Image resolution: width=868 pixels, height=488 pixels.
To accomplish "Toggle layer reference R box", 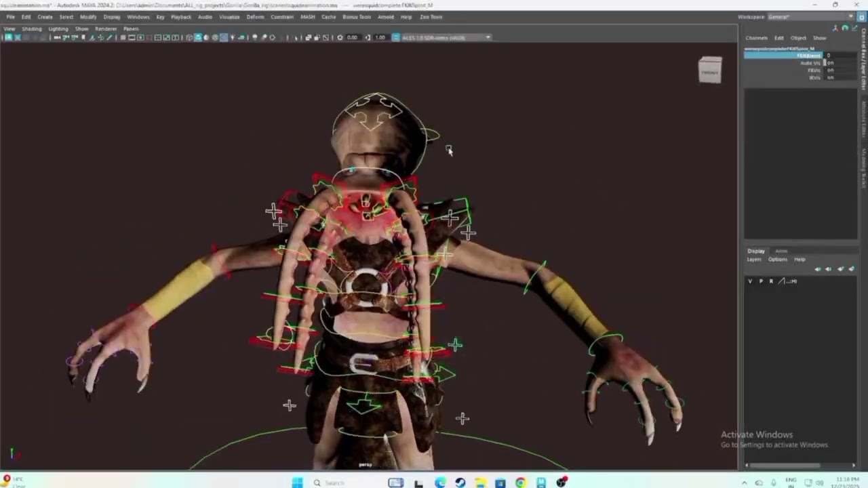I will click(771, 281).
